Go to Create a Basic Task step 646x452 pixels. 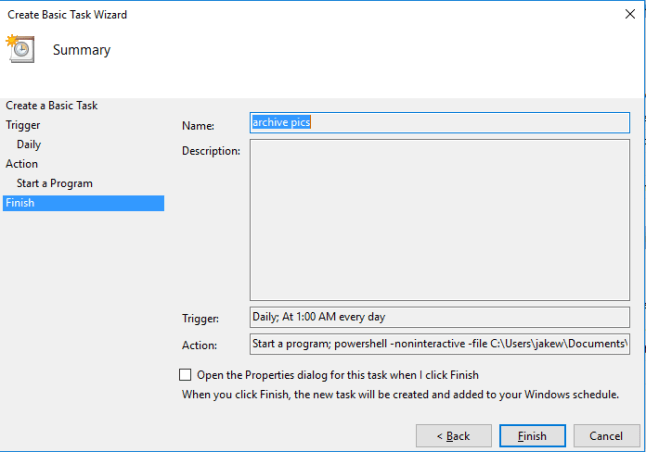pos(52,105)
